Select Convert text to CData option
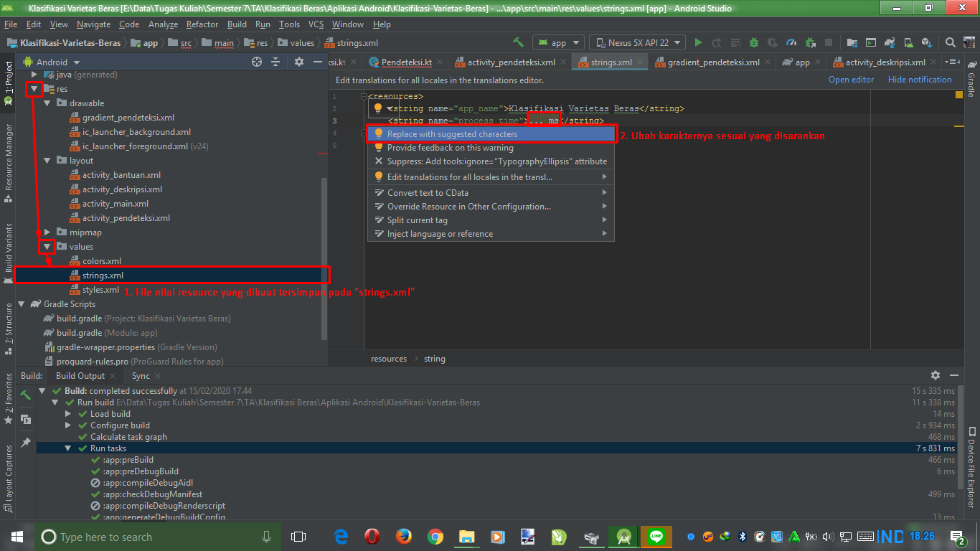This screenshot has height=551, width=980. (x=491, y=193)
